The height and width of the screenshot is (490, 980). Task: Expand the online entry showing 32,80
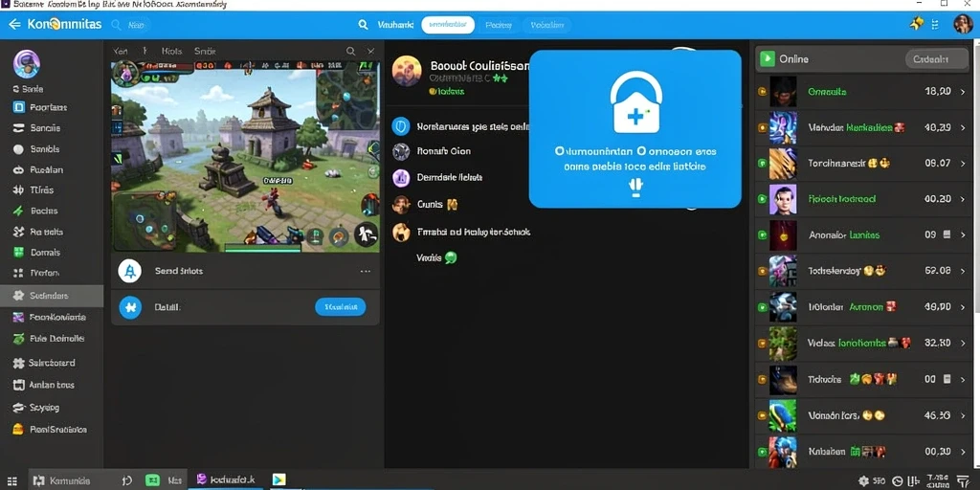click(x=963, y=343)
